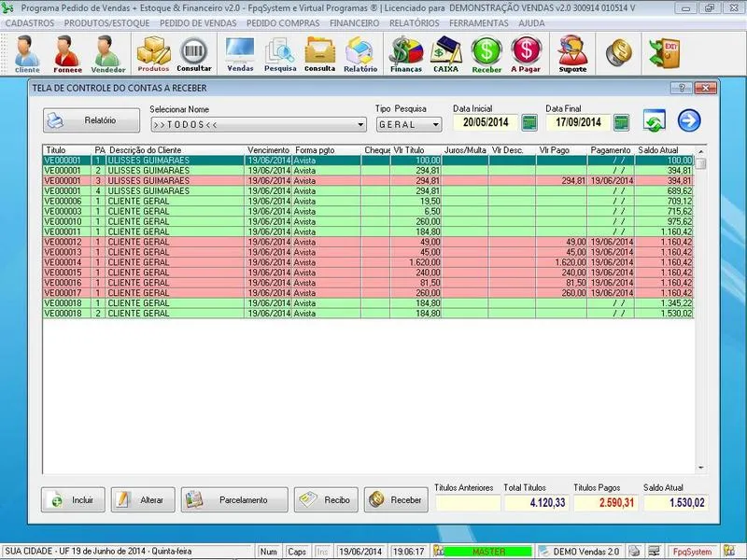Open the calendar picker for Data Final
The image size is (747, 560).
coord(622,122)
